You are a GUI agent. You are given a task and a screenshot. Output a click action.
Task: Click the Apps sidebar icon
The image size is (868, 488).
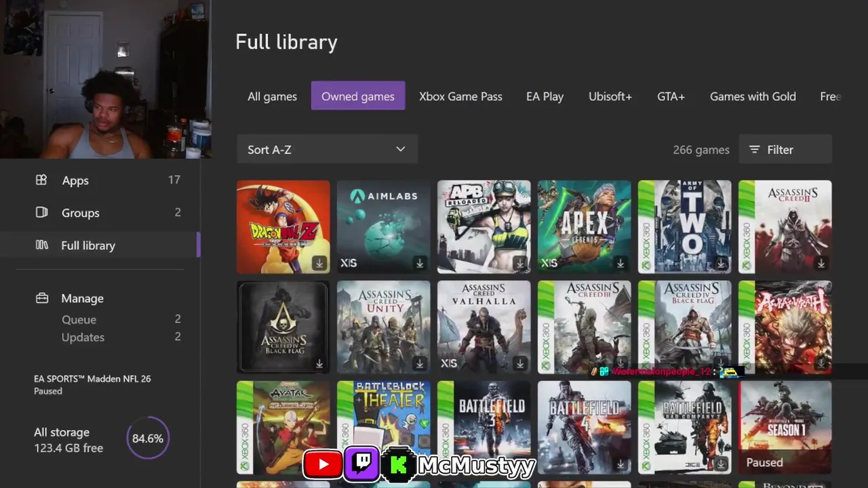[x=41, y=180]
